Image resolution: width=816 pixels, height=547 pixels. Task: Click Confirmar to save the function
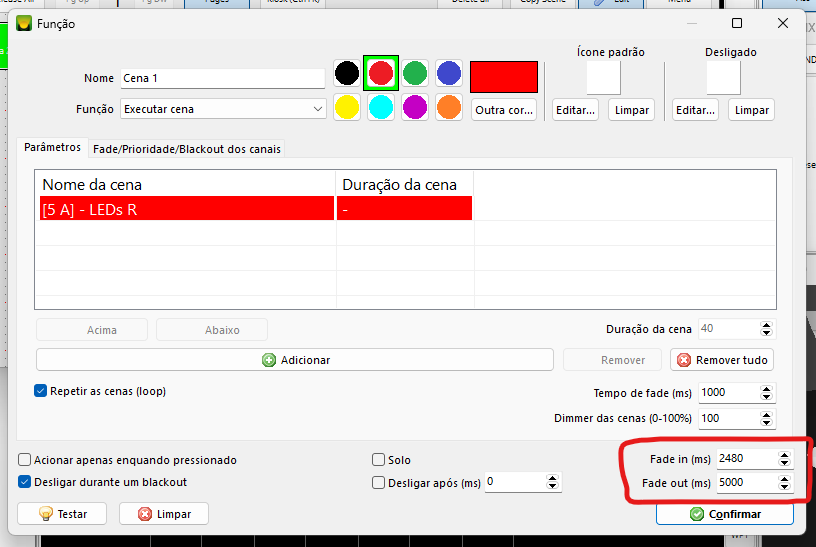pos(725,514)
